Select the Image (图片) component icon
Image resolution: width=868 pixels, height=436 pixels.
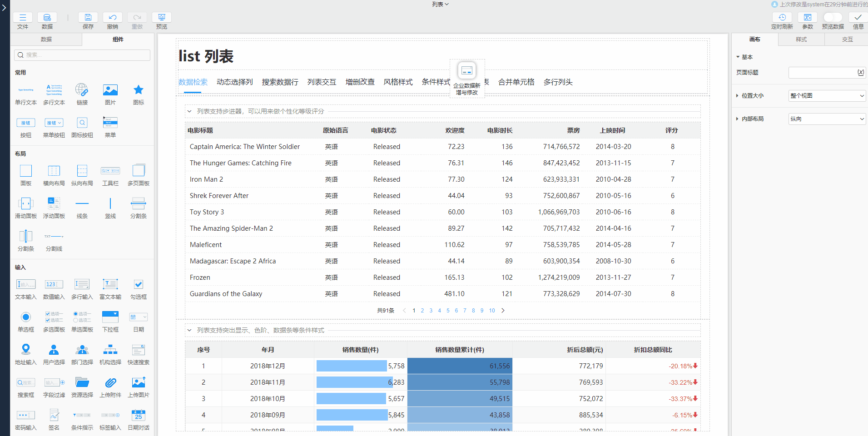pos(110,90)
